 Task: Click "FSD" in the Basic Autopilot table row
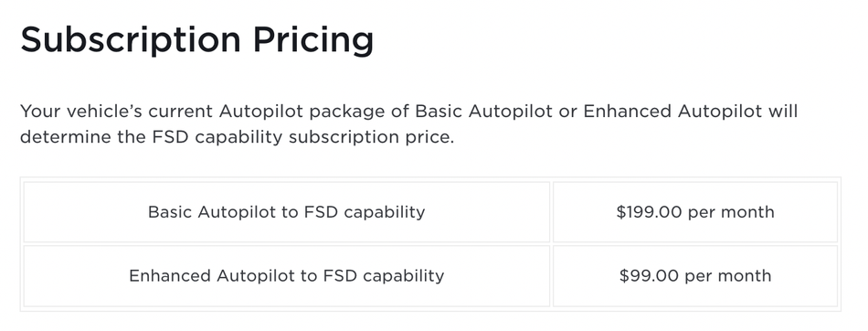coord(321,212)
